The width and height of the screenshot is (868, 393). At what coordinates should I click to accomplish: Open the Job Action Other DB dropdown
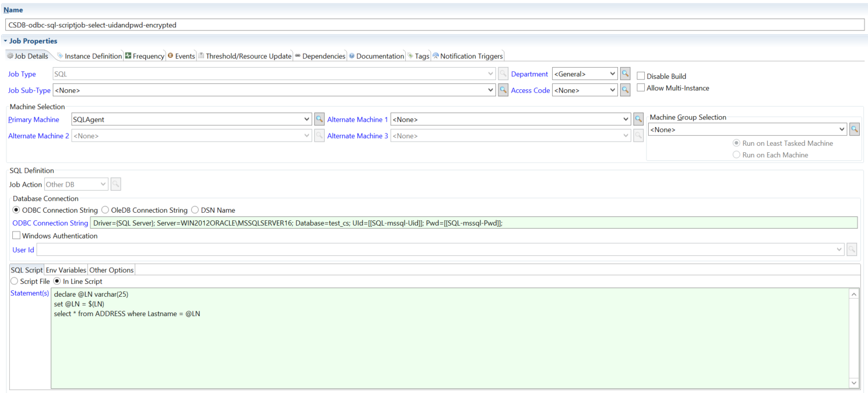[103, 184]
